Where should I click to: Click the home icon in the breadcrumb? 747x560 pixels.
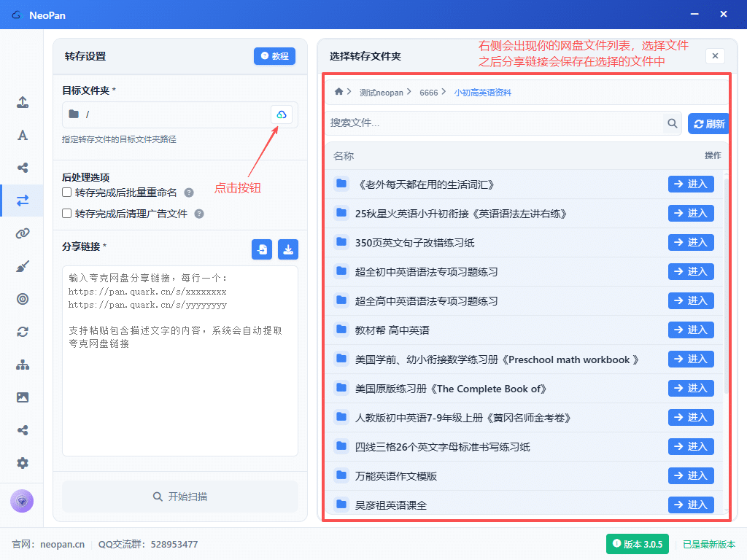point(338,92)
